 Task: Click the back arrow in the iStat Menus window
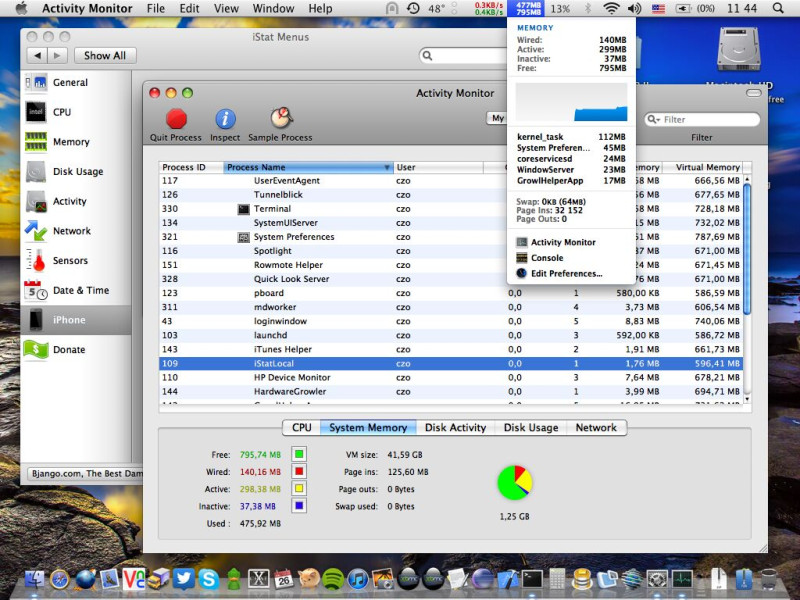click(x=37, y=56)
